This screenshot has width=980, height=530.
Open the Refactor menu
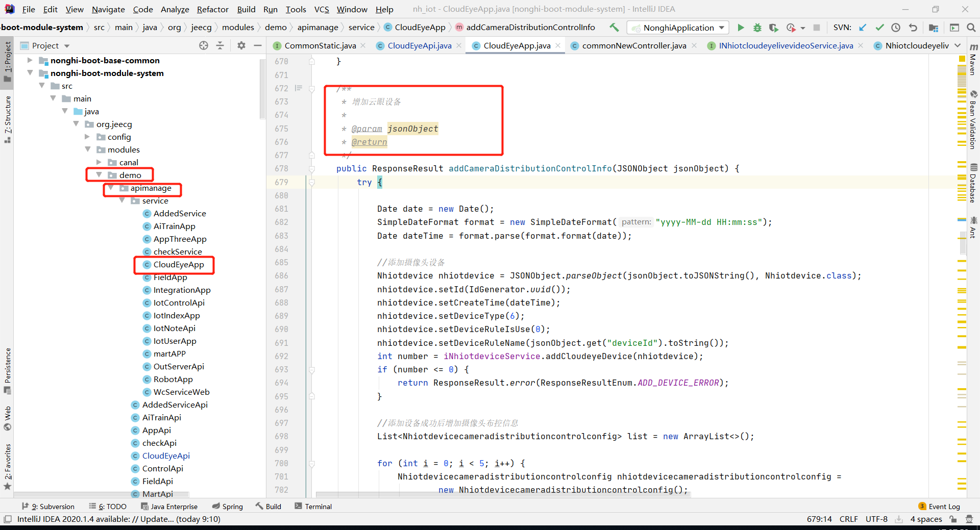212,9
